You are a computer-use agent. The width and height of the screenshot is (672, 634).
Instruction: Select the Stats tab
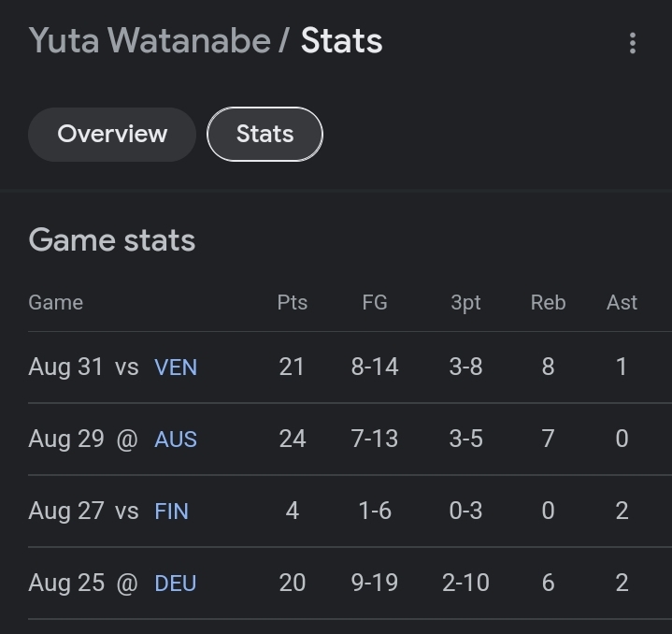click(265, 134)
